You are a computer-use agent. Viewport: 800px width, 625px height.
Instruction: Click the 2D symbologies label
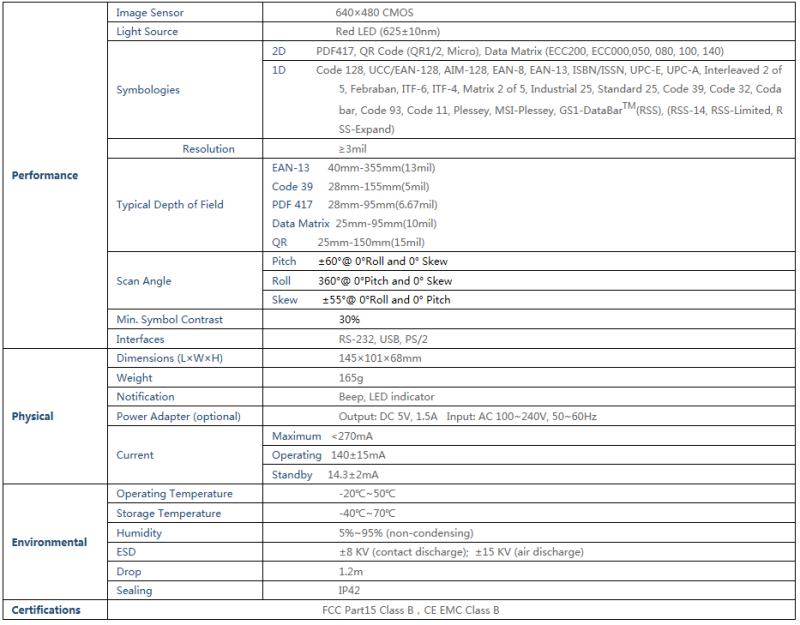(279, 51)
